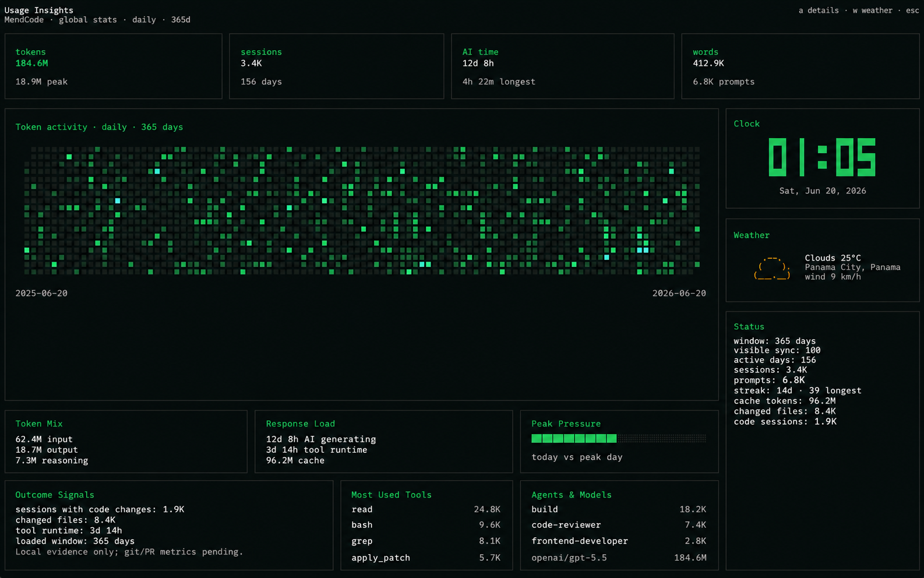
Task: Click 'sessions with code changes: 1.9K'
Action: (x=100, y=509)
